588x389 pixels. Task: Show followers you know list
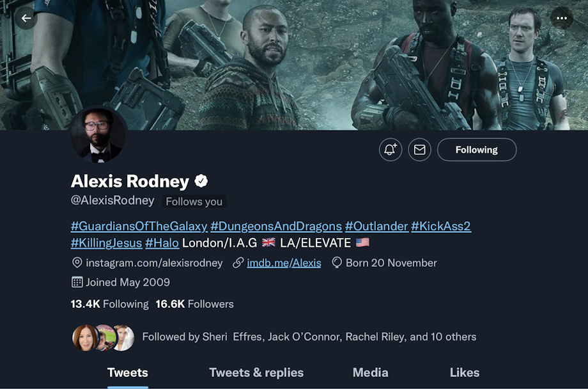point(274,337)
